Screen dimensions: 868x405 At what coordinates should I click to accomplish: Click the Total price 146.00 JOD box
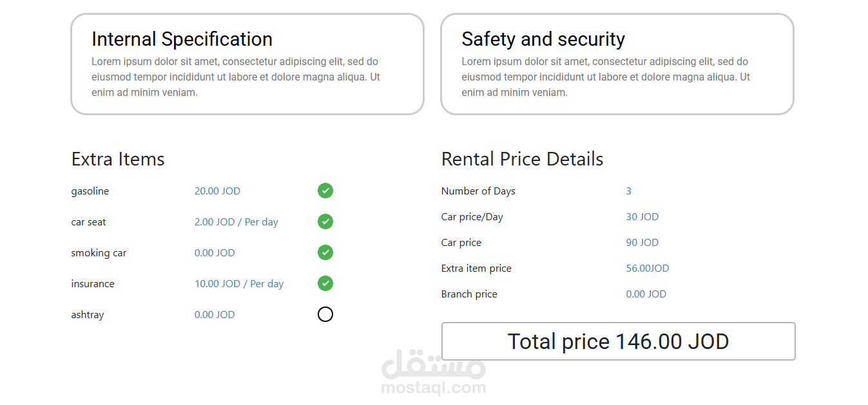point(618,341)
